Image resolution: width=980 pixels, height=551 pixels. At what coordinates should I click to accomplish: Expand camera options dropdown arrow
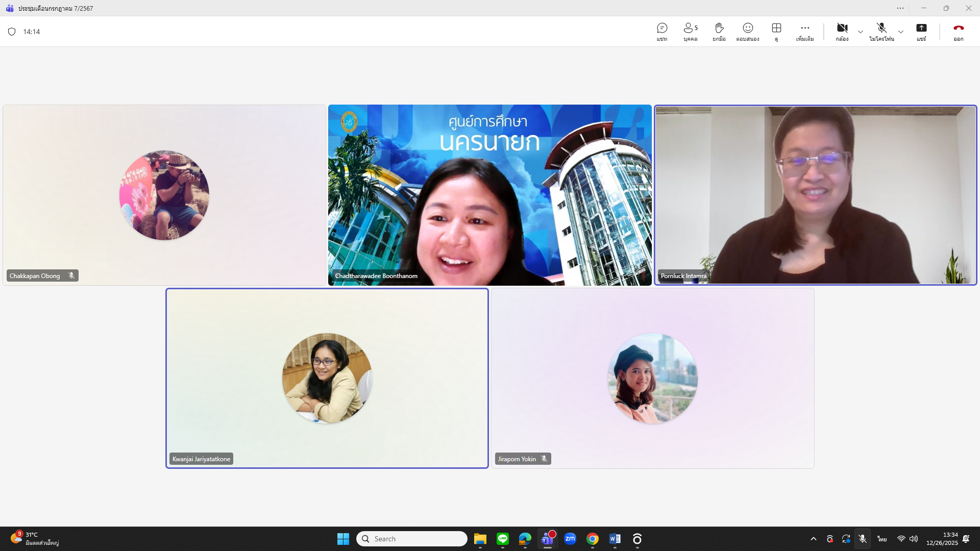pos(861,32)
